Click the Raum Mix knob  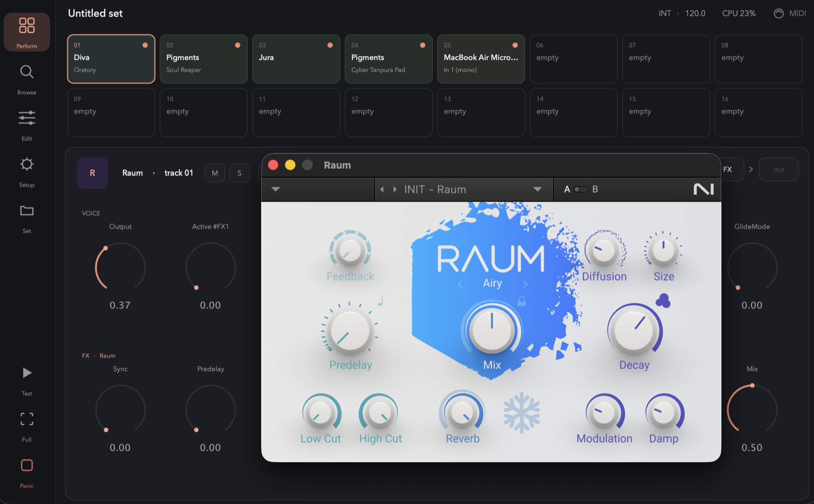pyautogui.click(x=492, y=331)
